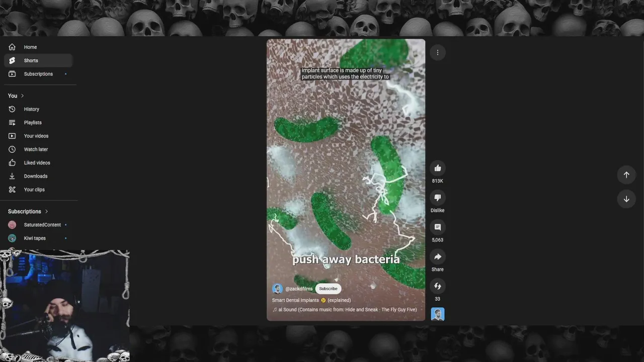The image size is (644, 362).
Task: Subscribe to zackdfilms channel
Action: [x=328, y=289]
